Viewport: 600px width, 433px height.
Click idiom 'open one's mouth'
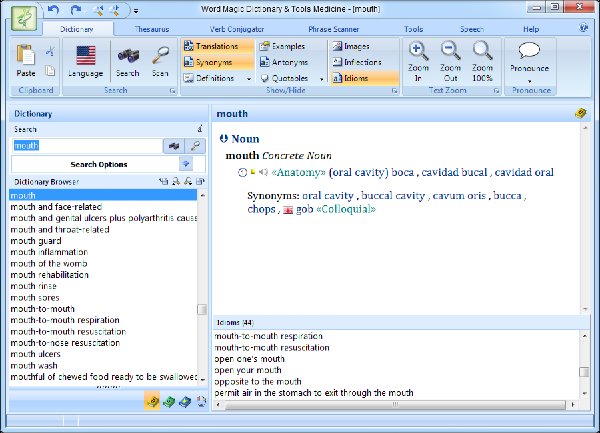[x=249, y=359]
